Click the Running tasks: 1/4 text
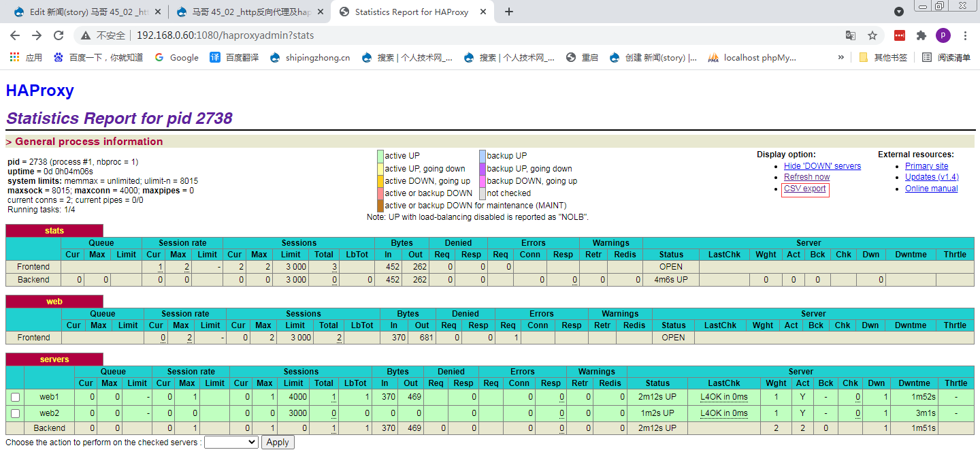Viewport: 980px width, 450px height. pos(41,210)
